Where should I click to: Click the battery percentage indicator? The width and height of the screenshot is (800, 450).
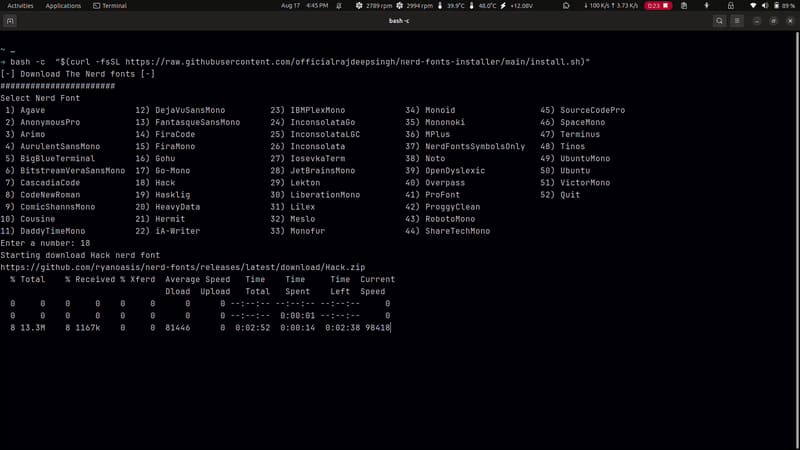[x=784, y=6]
